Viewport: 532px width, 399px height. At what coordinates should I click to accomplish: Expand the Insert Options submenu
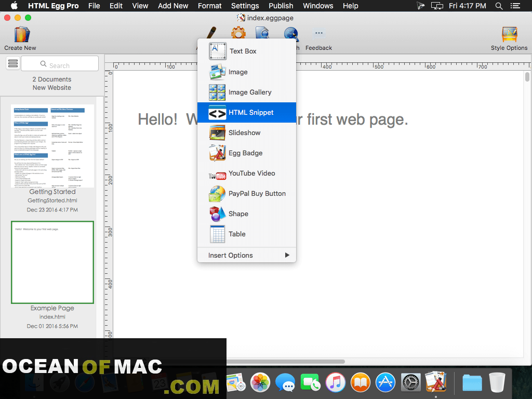pos(247,256)
